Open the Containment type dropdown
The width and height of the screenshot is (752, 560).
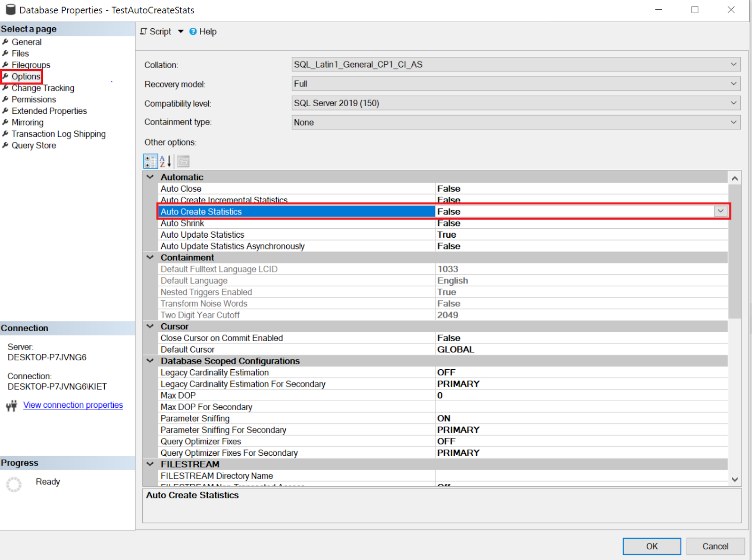733,122
